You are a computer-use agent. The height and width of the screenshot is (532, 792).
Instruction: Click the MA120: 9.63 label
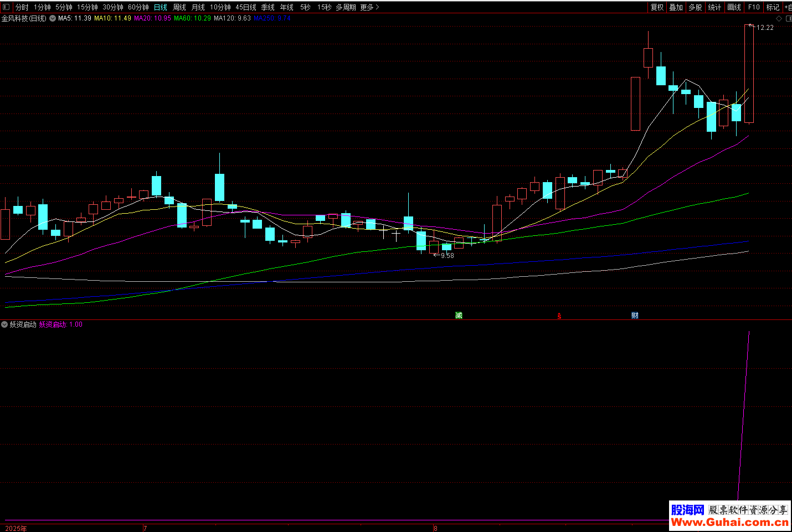pos(232,18)
